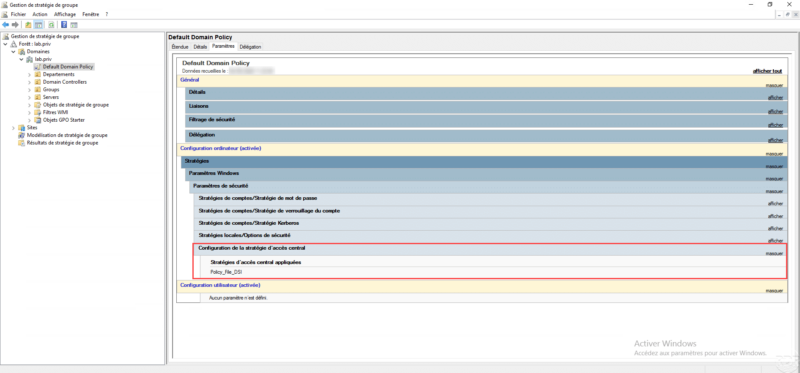This screenshot has width=800, height=373.
Task: Click the Sites node icon
Action: [22, 128]
